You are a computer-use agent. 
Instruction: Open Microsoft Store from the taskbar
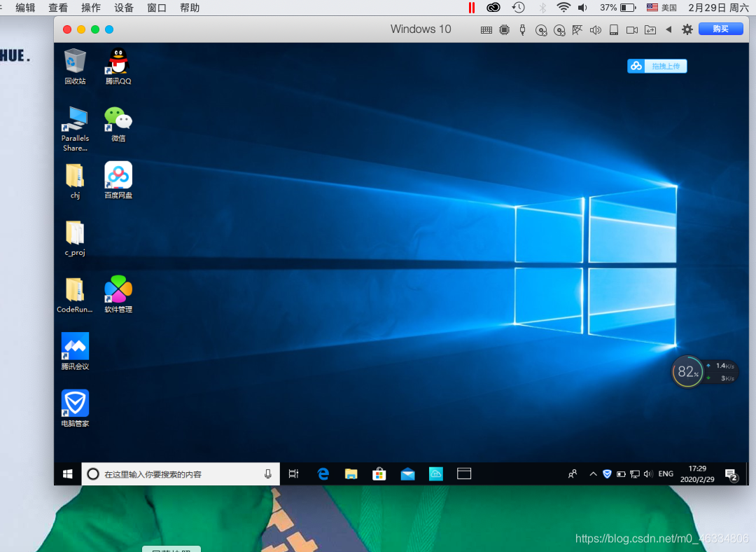pos(379,474)
